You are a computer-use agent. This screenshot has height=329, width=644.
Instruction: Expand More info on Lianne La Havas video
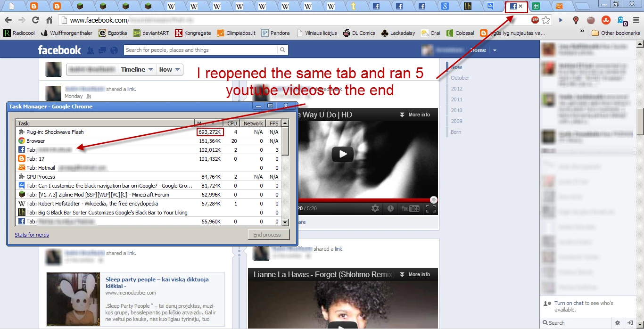415,274
